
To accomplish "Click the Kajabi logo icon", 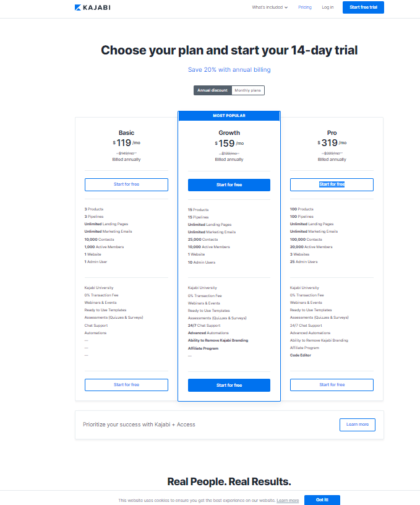I will click(78, 7).
